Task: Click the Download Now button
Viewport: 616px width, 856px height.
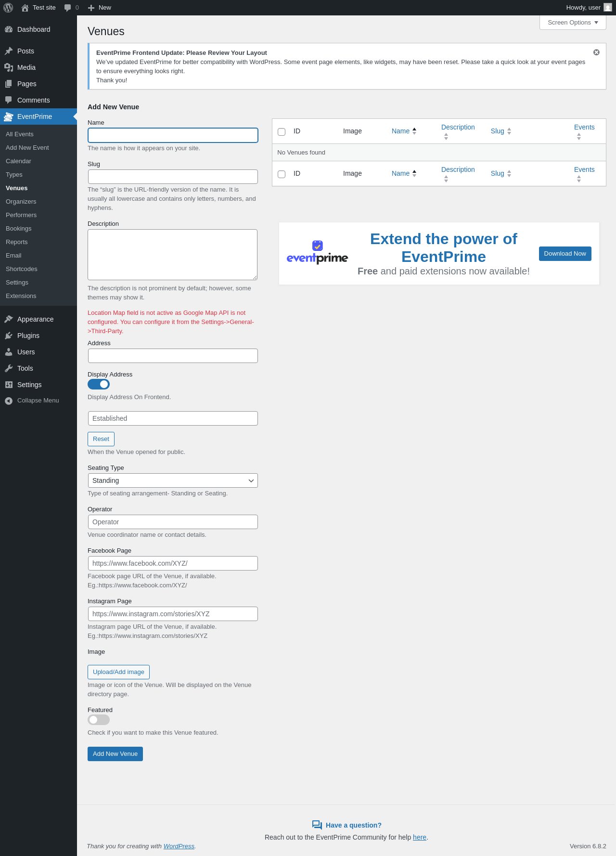Action: pos(565,254)
